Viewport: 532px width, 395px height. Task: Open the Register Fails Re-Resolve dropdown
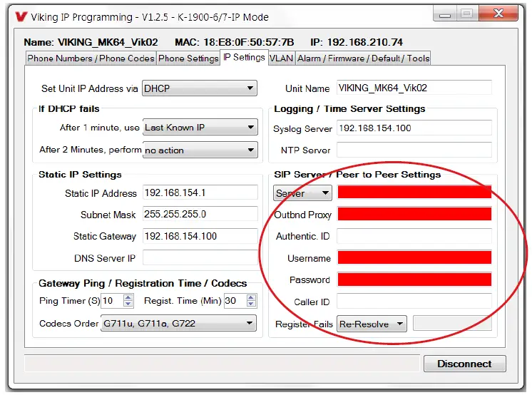point(372,324)
